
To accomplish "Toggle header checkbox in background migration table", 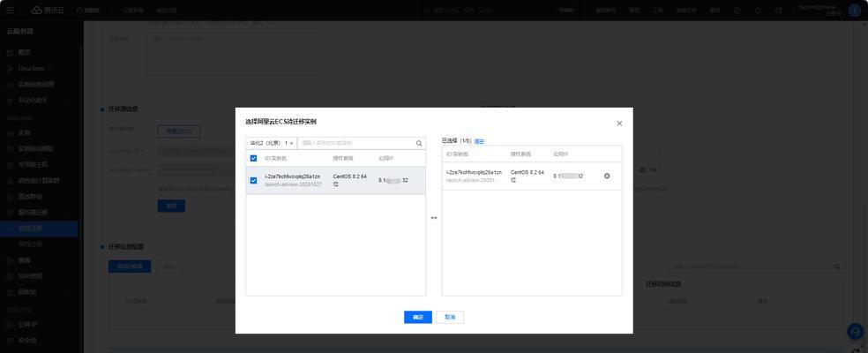I will (x=116, y=301).
